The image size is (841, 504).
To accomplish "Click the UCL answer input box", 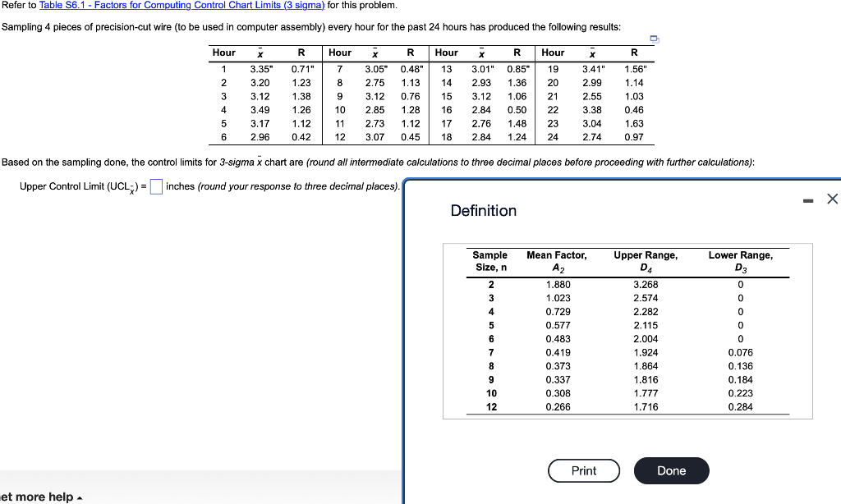I will click(157, 187).
